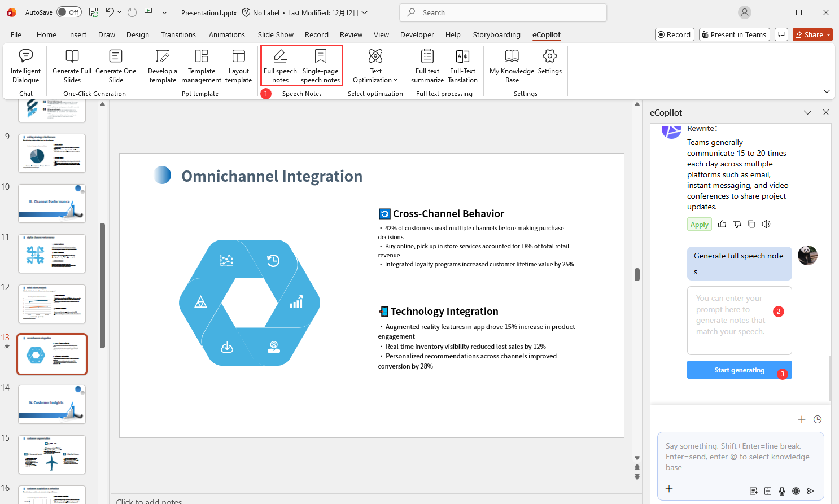Copy the rewritten text via the copy icon
Screen dimensions: 839x504
(x=751, y=224)
